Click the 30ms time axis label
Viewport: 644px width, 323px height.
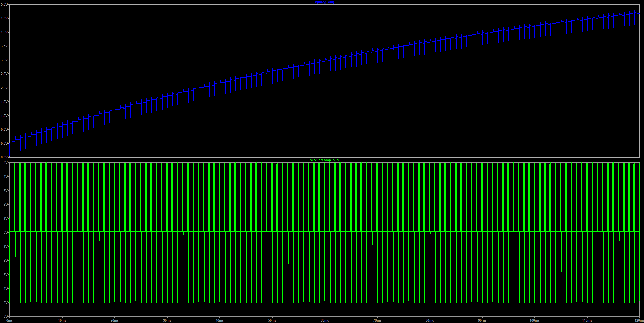tap(167, 321)
